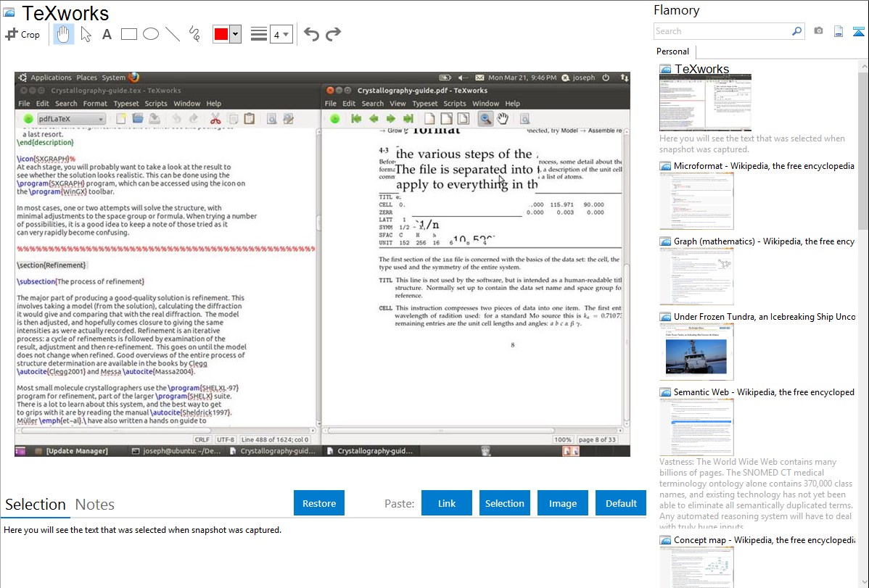This screenshot has width=869, height=588.
Task: Click the CRLF line ending status entry
Action: [202, 439]
